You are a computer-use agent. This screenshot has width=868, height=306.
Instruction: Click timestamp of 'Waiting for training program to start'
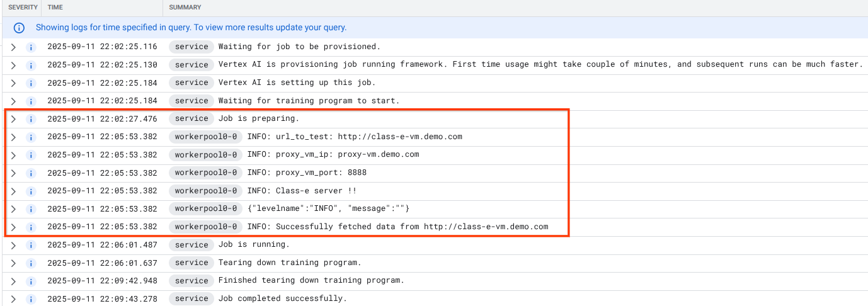102,101
